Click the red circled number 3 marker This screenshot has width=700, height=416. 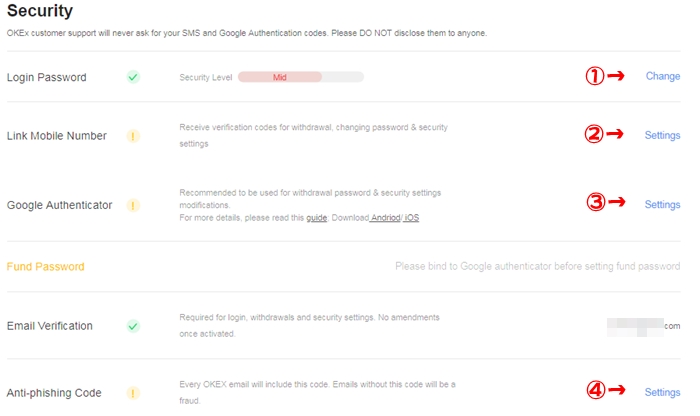596,202
